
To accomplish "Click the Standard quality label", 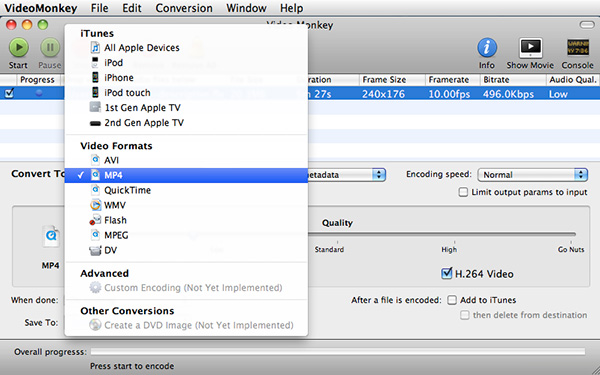I will [x=329, y=249].
